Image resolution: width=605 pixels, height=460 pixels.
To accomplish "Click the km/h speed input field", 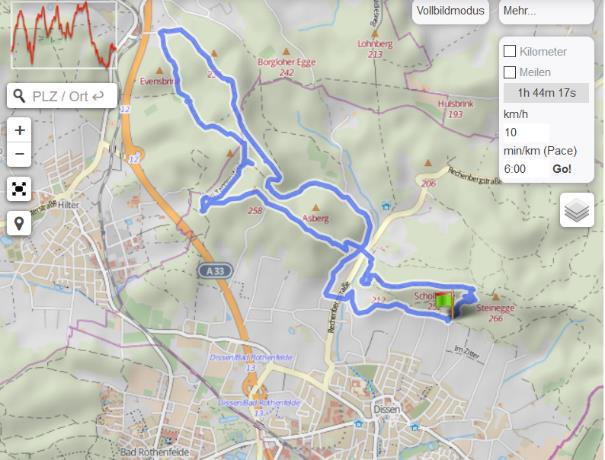I will tap(526, 132).
